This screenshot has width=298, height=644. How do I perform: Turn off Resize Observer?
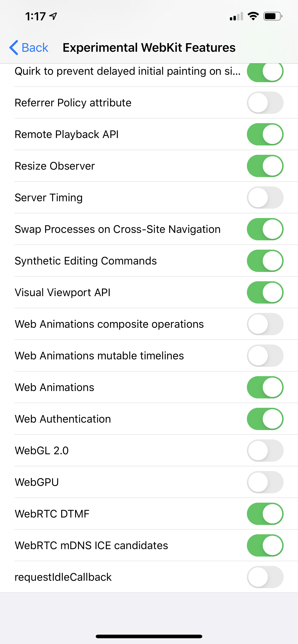click(265, 166)
